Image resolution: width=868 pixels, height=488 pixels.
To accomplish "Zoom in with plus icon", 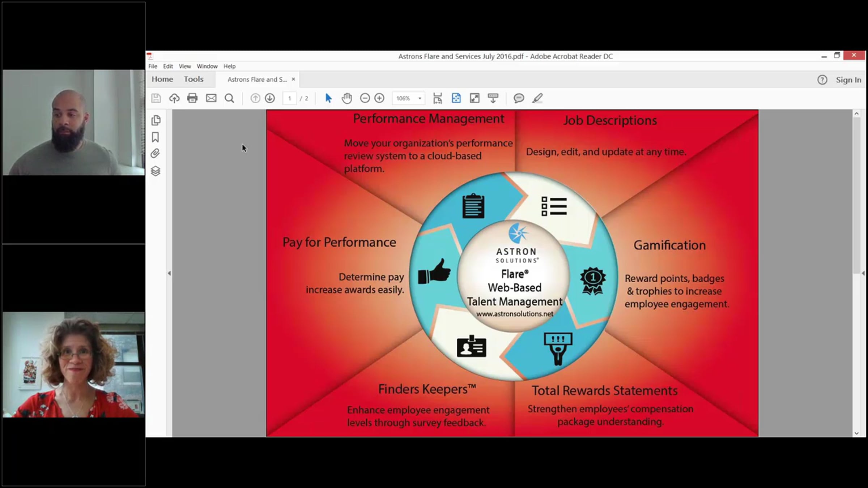I will click(x=379, y=98).
